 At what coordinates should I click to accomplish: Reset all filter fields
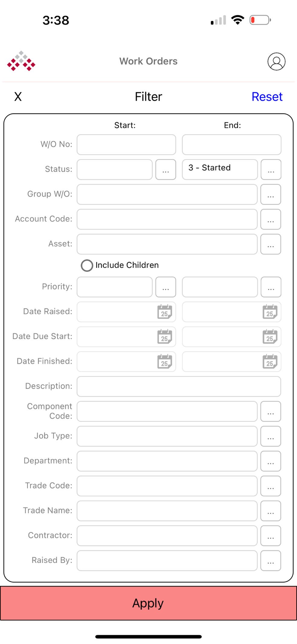[x=267, y=96]
